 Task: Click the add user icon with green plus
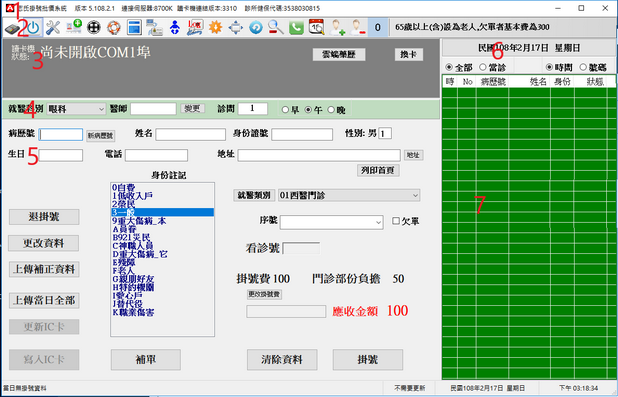pos(337,27)
